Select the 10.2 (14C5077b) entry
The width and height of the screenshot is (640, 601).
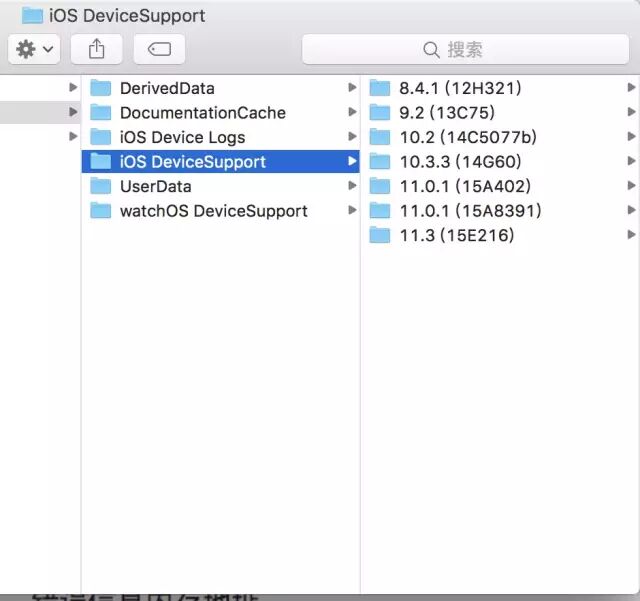click(x=468, y=137)
